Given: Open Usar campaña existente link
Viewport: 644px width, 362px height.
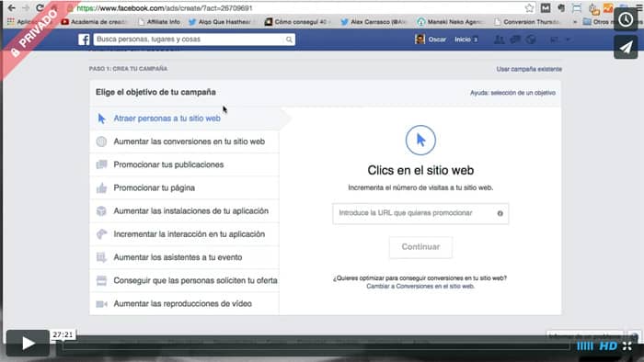Looking at the screenshot, I should [529, 69].
